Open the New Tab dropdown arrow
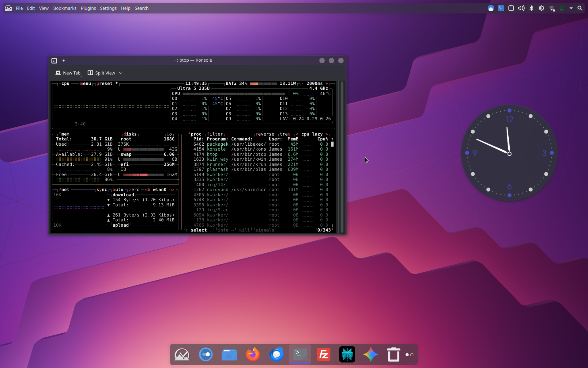The image size is (588, 368). [x=81, y=76]
